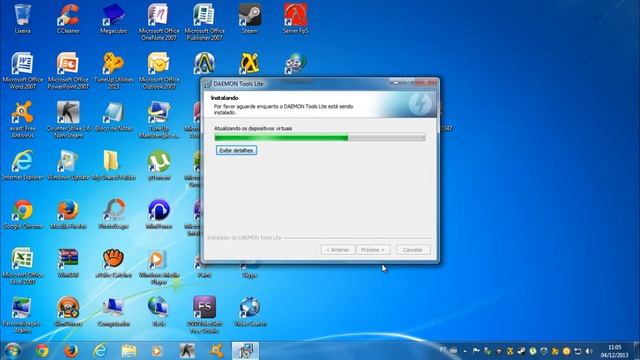Open TuneUp Utilities 2013 desktop shortcut

pos(113,71)
